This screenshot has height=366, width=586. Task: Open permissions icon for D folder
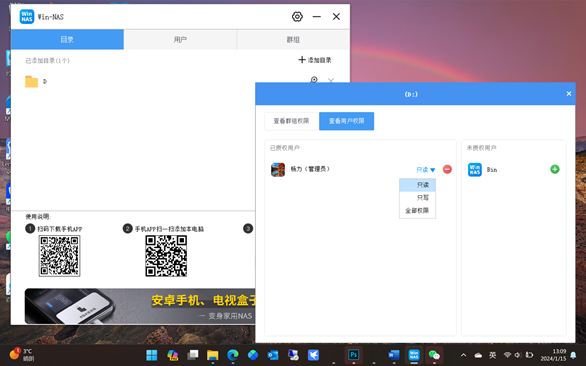point(314,80)
